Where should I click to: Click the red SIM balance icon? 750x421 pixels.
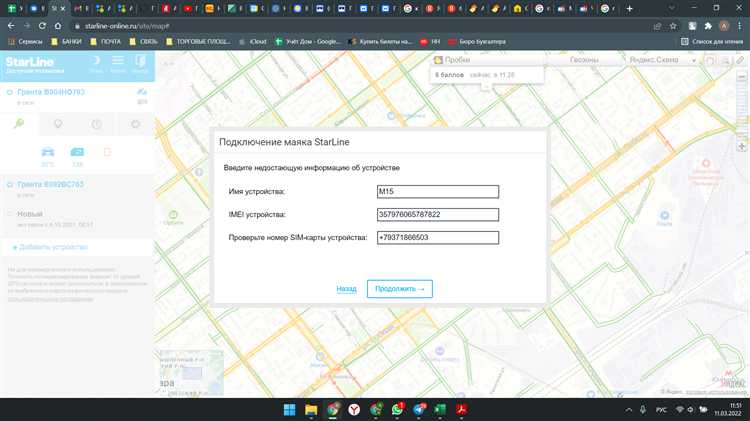pyautogui.click(x=107, y=152)
